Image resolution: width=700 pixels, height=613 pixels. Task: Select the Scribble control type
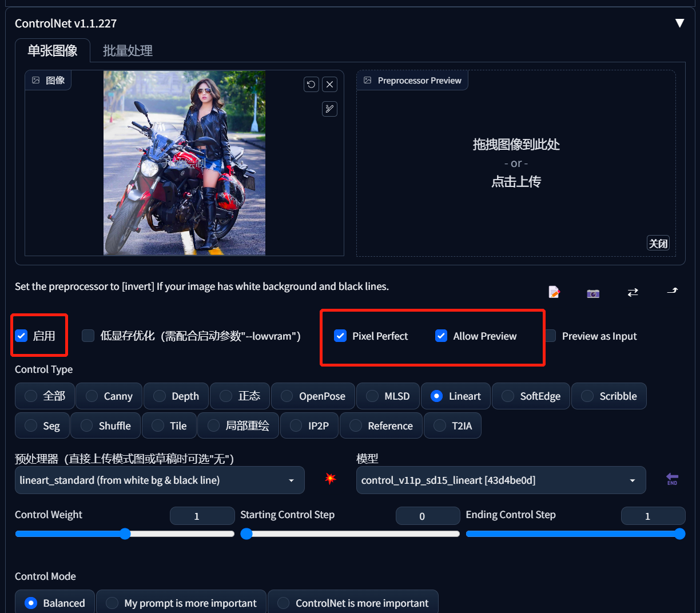(x=608, y=396)
